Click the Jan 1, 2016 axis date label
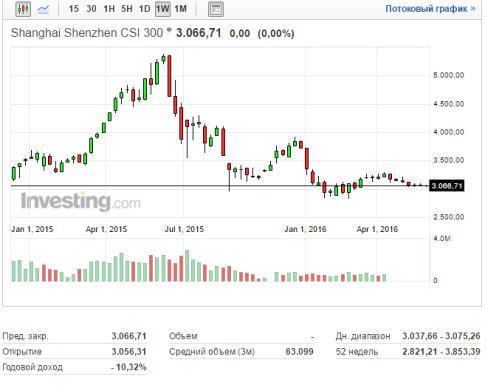The height and width of the screenshot is (385, 486). pyautogui.click(x=305, y=229)
